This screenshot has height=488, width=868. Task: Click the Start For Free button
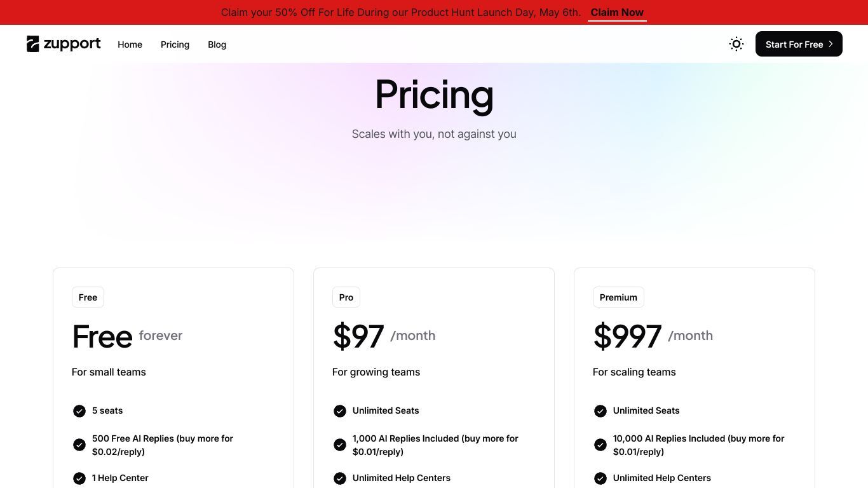click(x=799, y=44)
